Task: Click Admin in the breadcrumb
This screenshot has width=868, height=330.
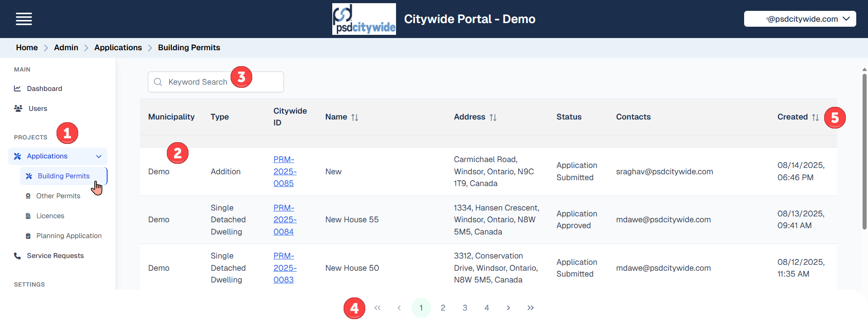Action: pyautogui.click(x=66, y=48)
